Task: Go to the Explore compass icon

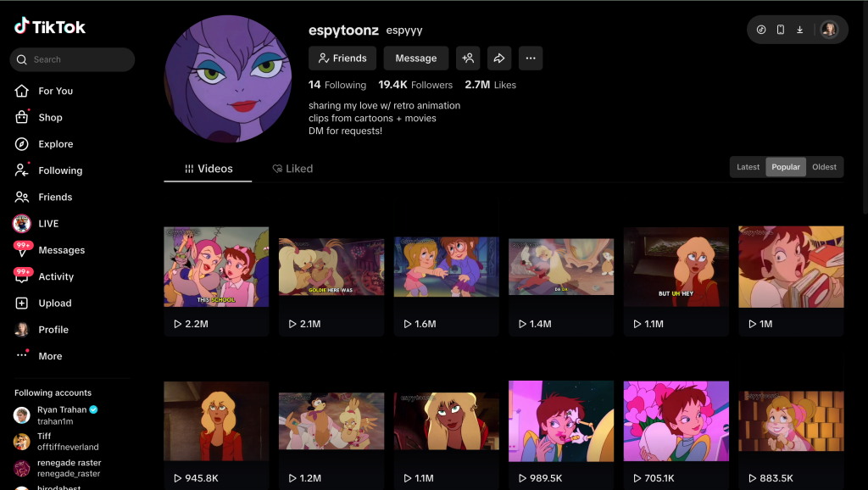Action: point(22,144)
